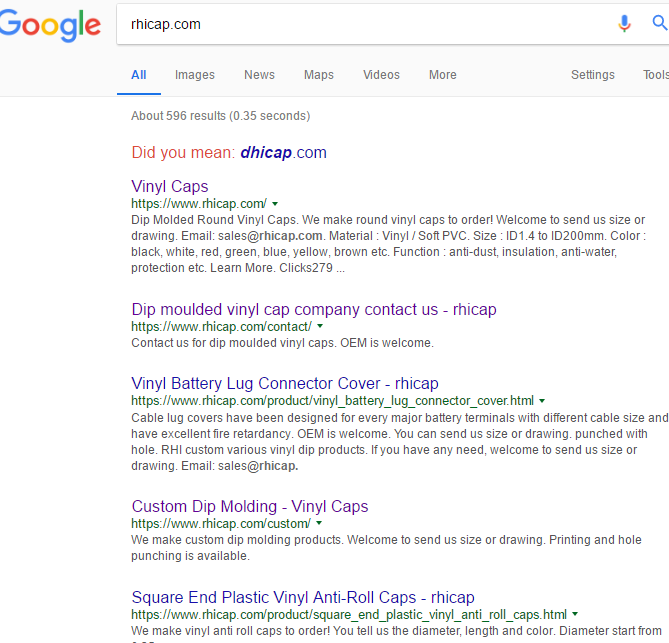Expand dropdown arrow after vinyl_battery_lug_connector_cover.html URL
This screenshot has width=669, height=643.
point(542,401)
